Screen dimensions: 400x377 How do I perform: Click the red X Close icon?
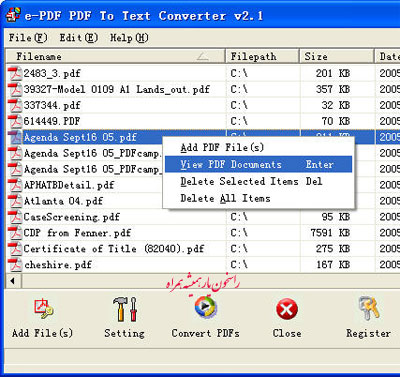(287, 309)
